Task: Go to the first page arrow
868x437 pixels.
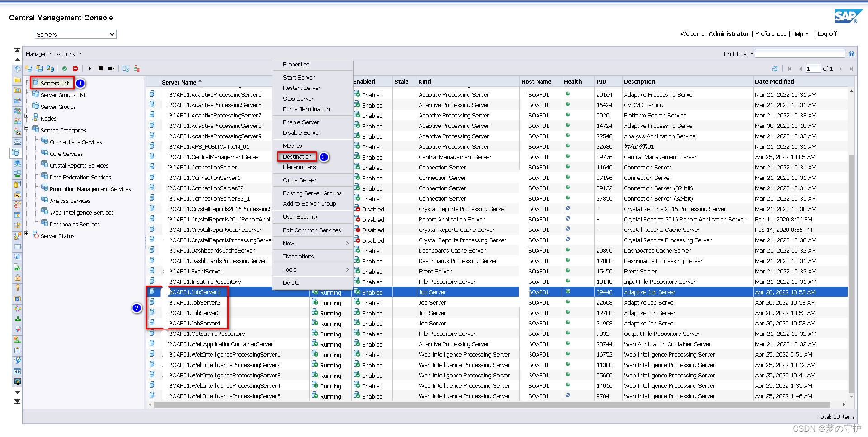Action: (x=790, y=69)
